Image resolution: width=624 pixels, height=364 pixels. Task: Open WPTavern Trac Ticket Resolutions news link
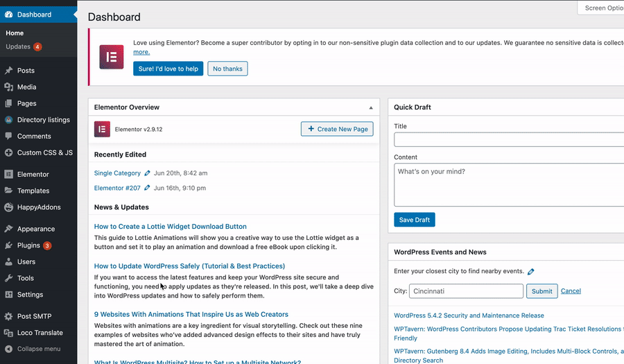tap(509, 333)
